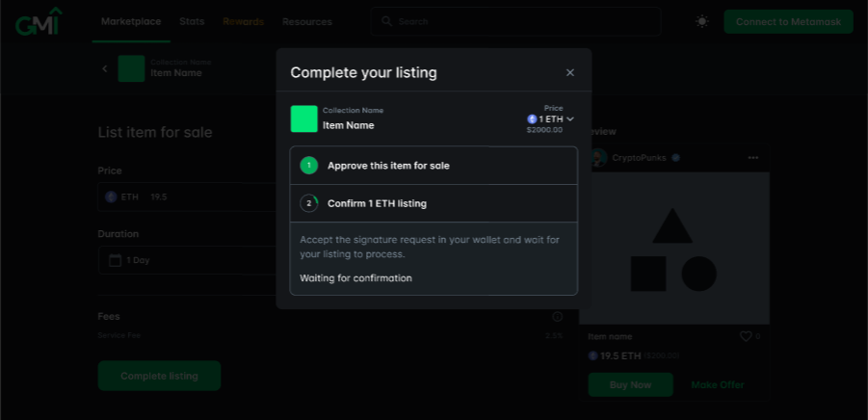Screen dimensions: 868x420
Task: Click the calendar icon in Duration
Action: [x=116, y=260]
